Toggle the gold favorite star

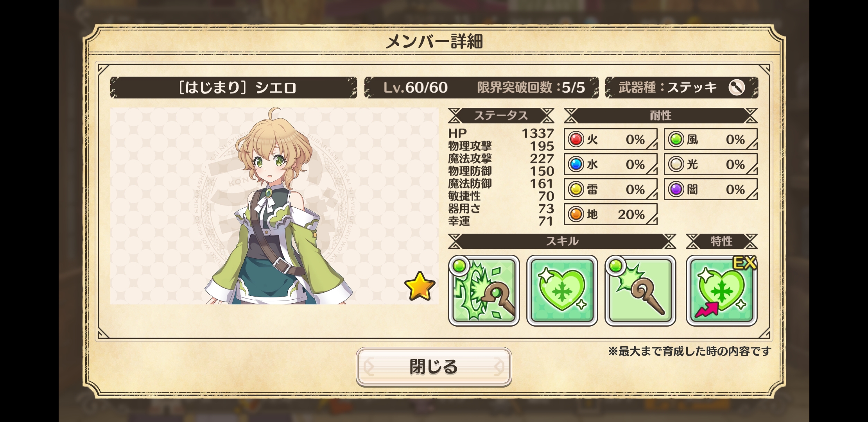[420, 286]
